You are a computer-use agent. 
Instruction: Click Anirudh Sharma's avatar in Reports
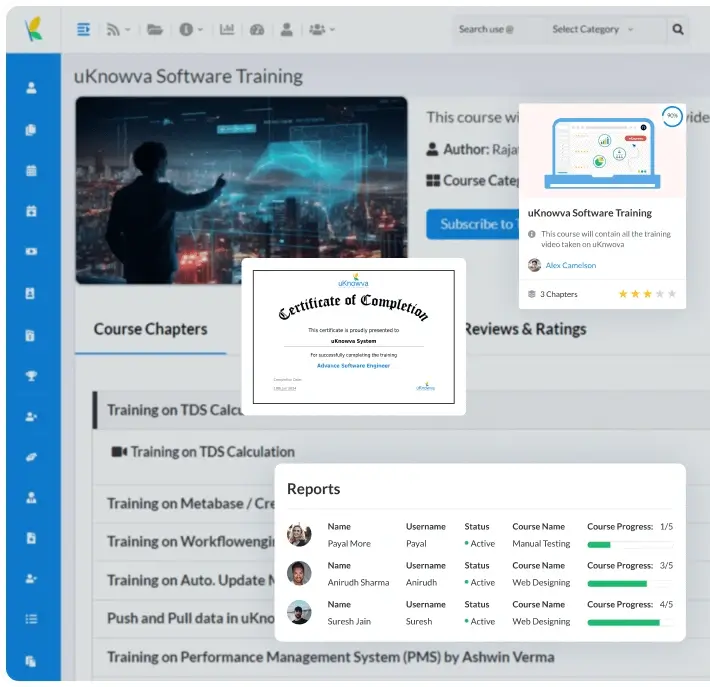tap(299, 573)
